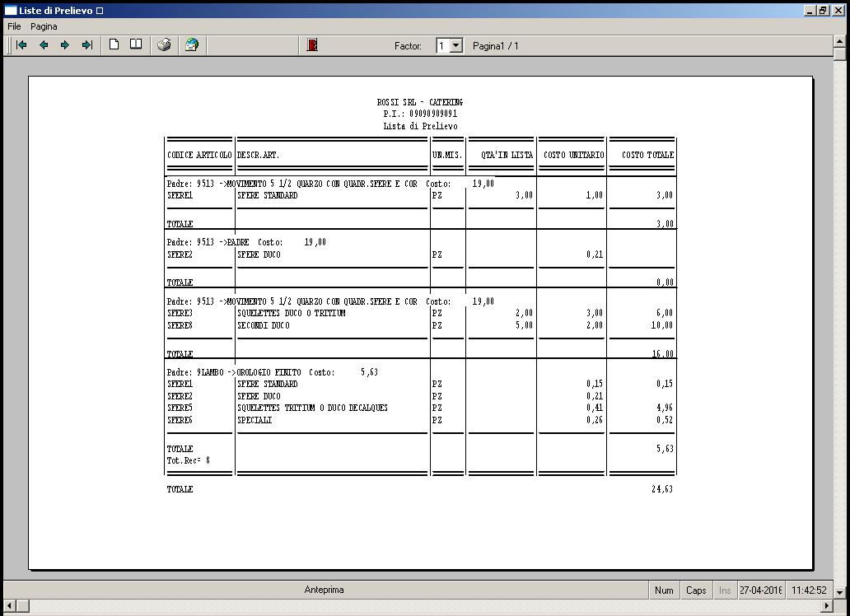Switch to two-page book view
Image resolution: width=850 pixels, height=616 pixels.
[136, 44]
